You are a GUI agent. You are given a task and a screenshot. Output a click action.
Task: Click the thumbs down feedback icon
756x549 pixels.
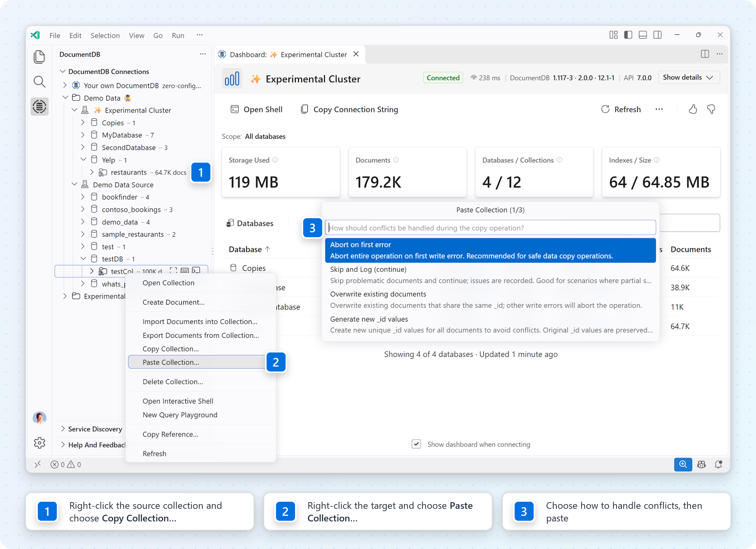[x=711, y=109]
